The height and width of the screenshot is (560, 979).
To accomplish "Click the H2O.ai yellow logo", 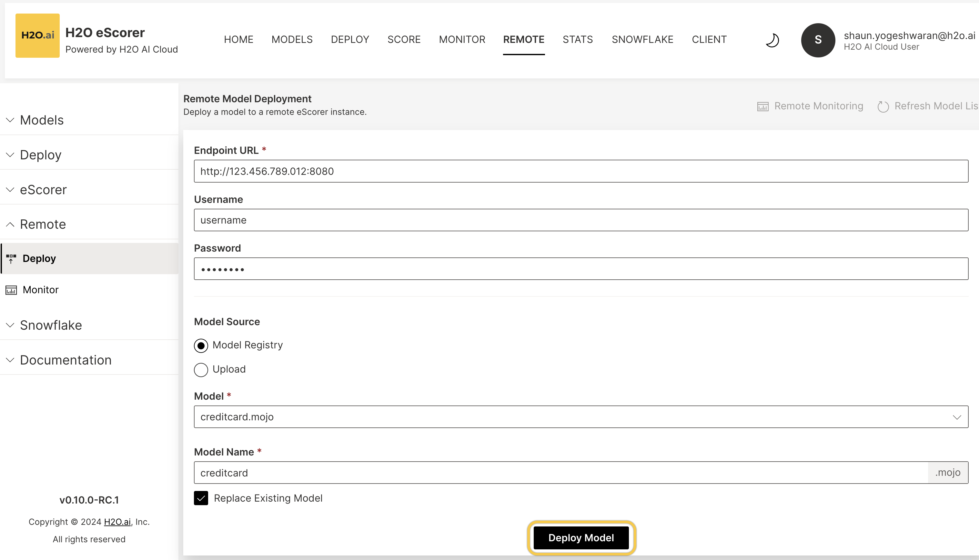I will (x=37, y=35).
